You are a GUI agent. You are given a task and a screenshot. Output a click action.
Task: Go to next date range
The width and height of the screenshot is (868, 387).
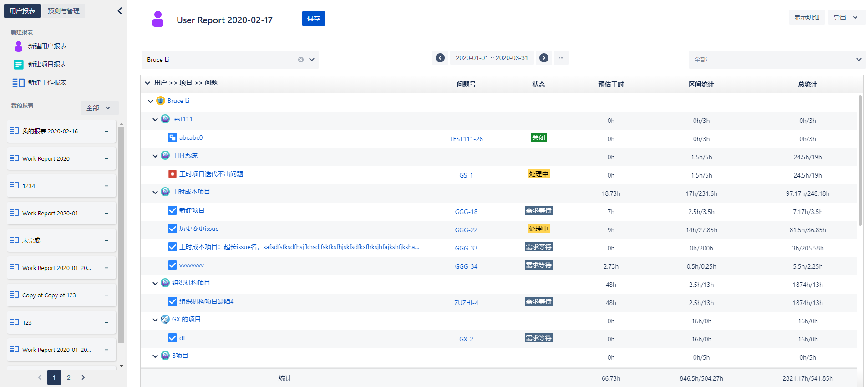(x=543, y=58)
